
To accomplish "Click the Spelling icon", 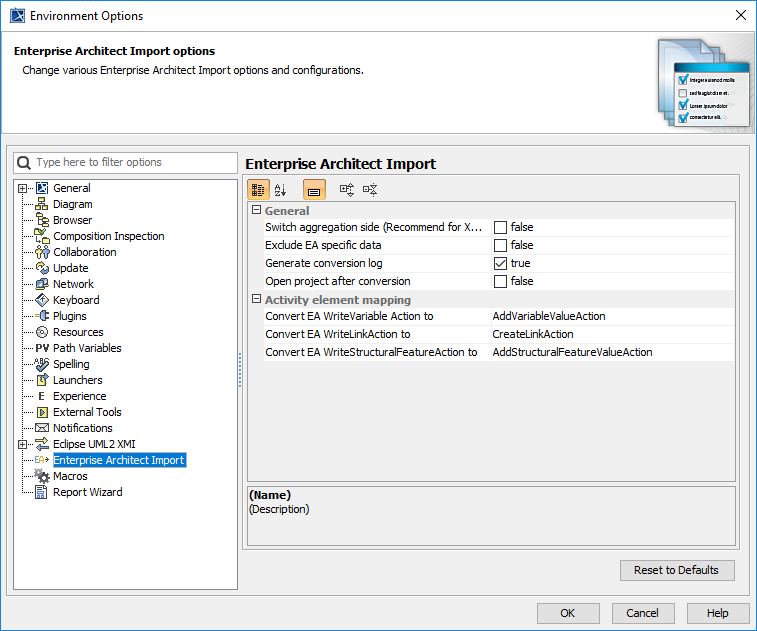I will point(42,364).
